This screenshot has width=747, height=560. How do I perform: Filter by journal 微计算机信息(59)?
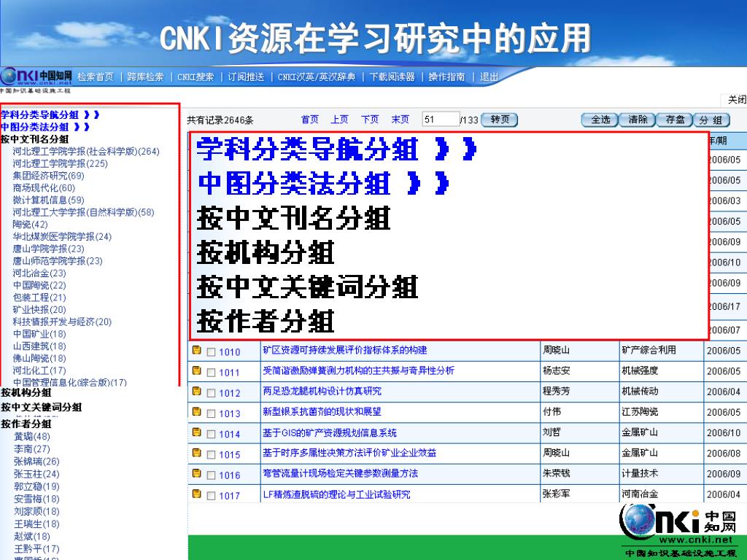[x=49, y=200]
